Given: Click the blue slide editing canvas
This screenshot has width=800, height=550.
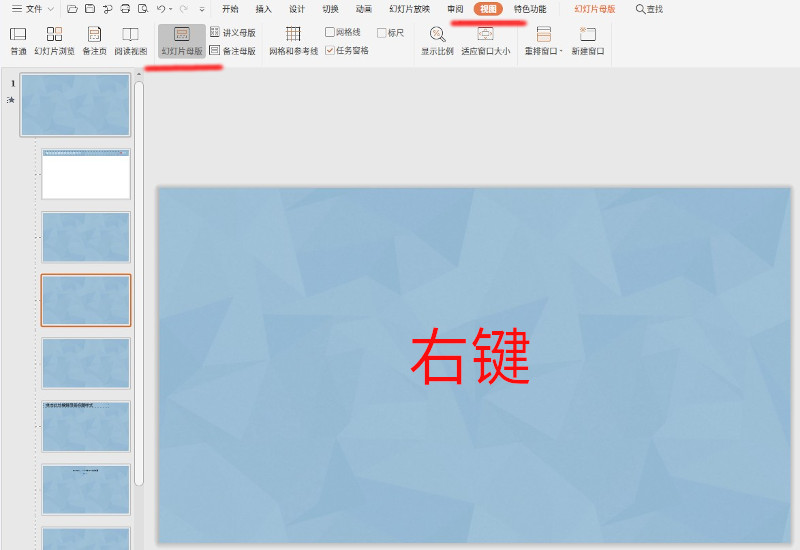Looking at the screenshot, I should tap(474, 365).
